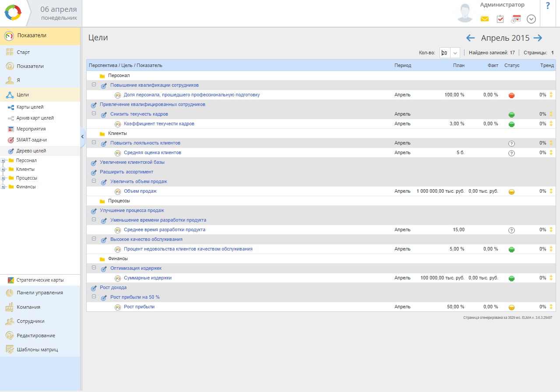Go to previous month with left arrow

pos(471,38)
